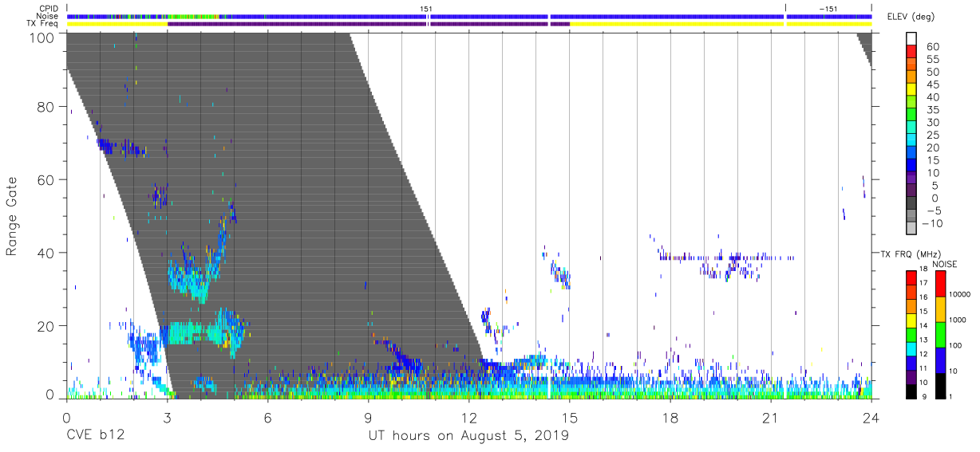Click the 'UT hours on August 5, 2019' axis title
Image resolution: width=980 pixels, height=452 pixels.
point(468,436)
